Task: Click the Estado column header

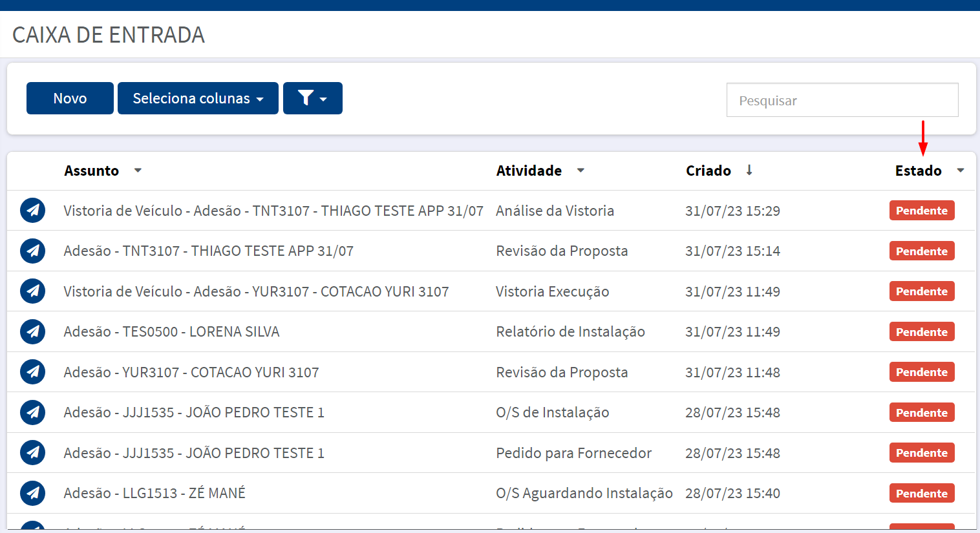Action: click(918, 171)
